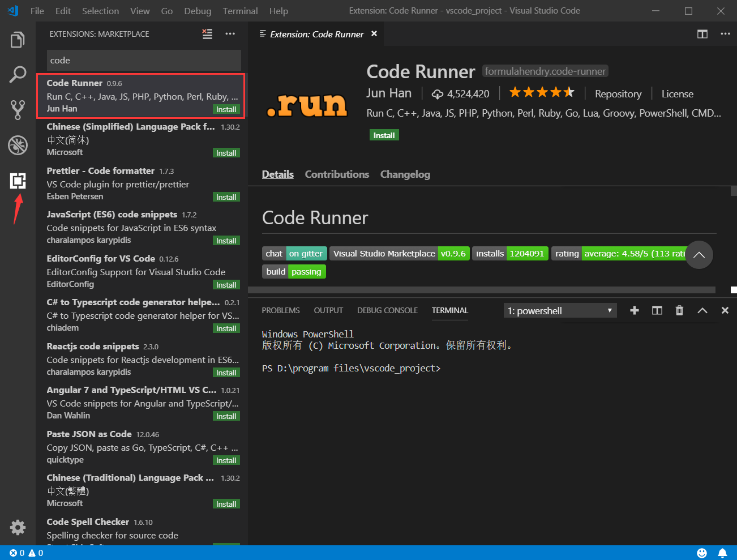Split the editor to the side

702,34
